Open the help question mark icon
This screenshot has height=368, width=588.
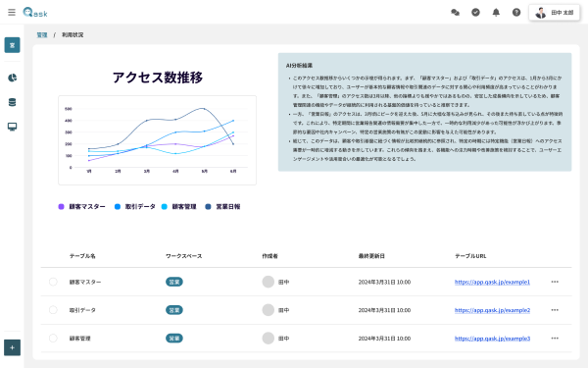pyautogui.click(x=516, y=13)
